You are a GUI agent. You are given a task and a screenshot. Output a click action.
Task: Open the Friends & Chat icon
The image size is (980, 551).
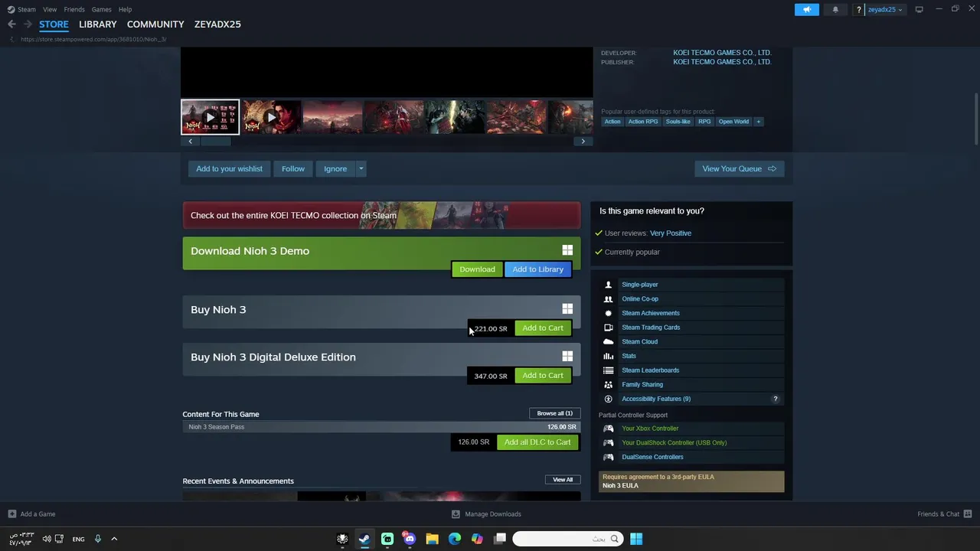coord(968,514)
